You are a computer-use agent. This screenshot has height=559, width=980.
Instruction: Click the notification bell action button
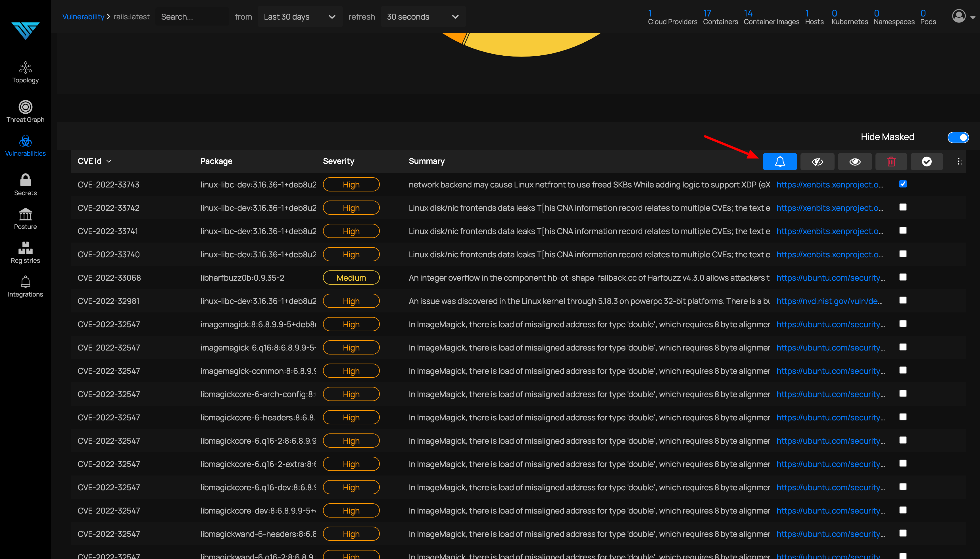(780, 161)
